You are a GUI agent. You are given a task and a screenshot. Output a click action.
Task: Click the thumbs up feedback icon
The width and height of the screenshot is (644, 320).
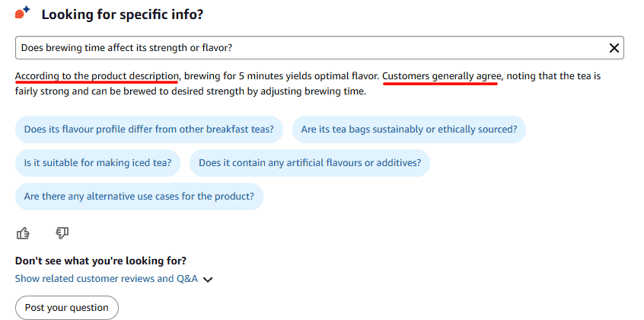point(23,233)
